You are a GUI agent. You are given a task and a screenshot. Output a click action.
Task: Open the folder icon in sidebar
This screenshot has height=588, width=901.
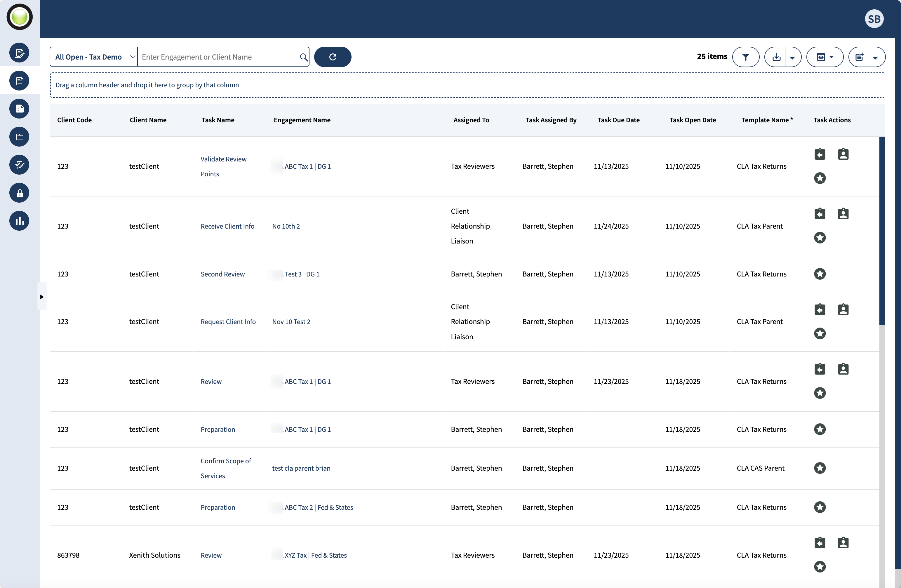point(19,137)
